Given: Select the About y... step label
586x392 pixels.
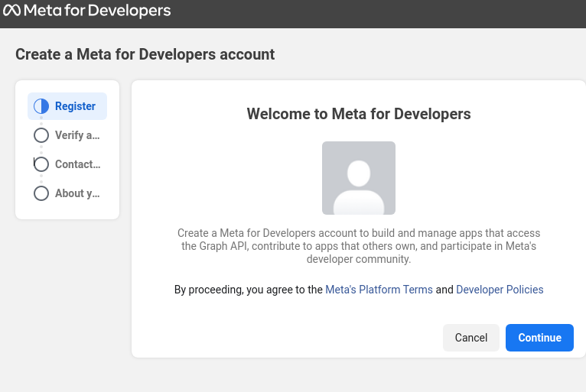Looking at the screenshot, I should 77,193.
